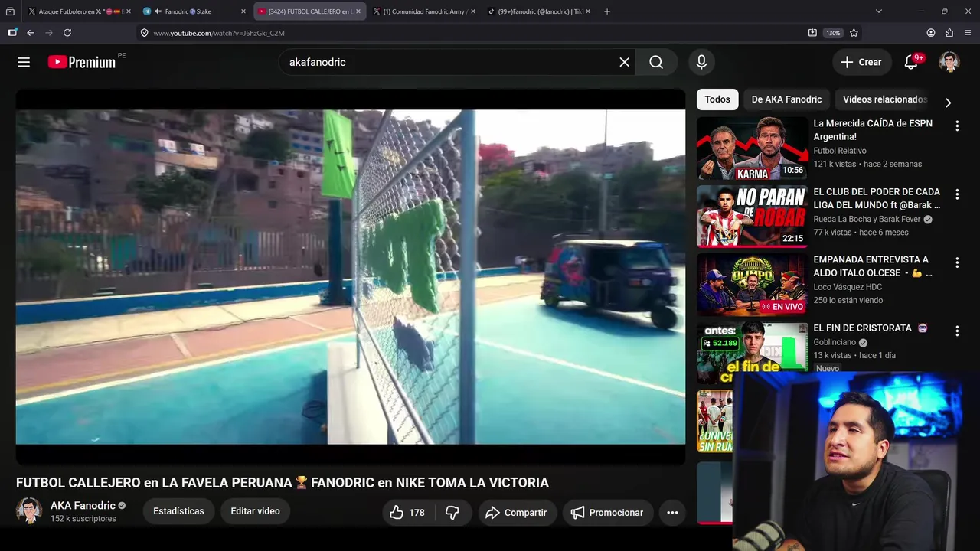Open the EN VIVO Olimpo livestream thumbnail

click(x=752, y=284)
